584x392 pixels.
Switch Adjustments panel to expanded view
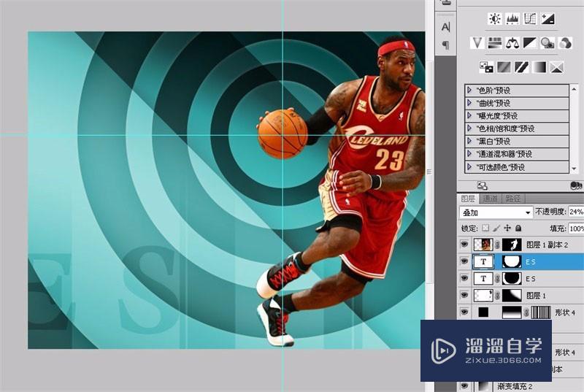pyautogui.click(x=482, y=185)
